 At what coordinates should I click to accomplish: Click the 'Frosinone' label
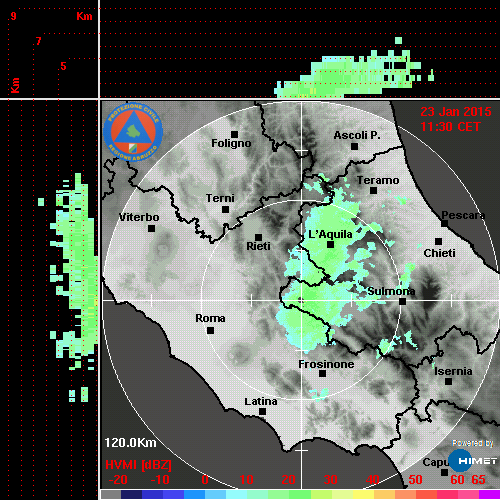click(326, 364)
